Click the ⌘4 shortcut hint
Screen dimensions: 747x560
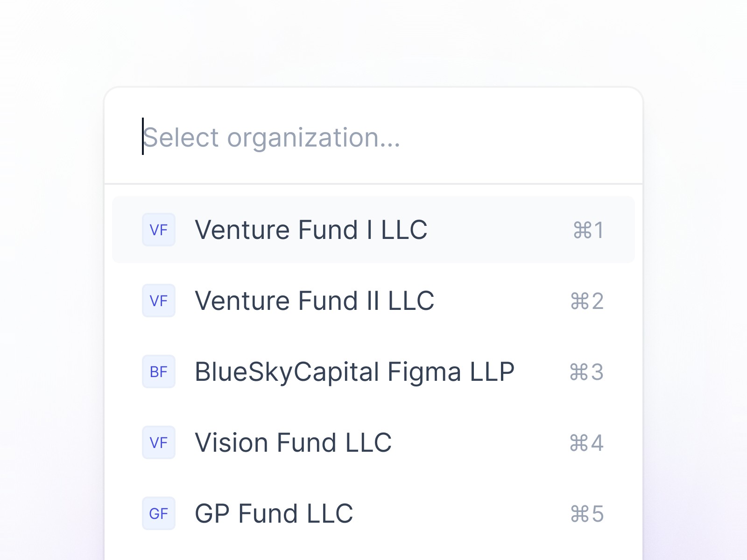pos(586,443)
